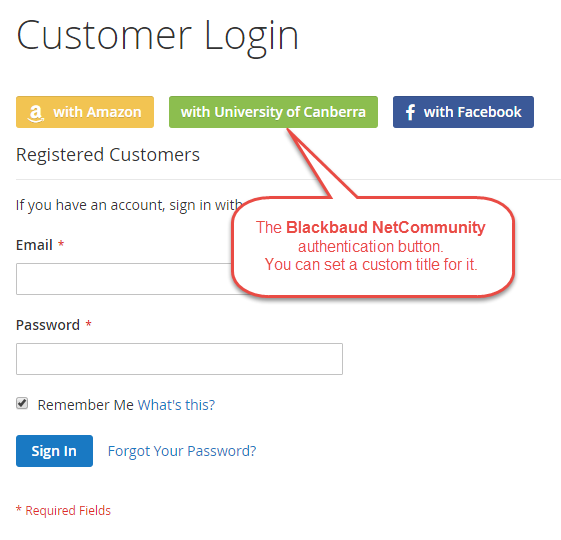Open the What's this? link
The height and width of the screenshot is (540, 561).
pos(176,405)
